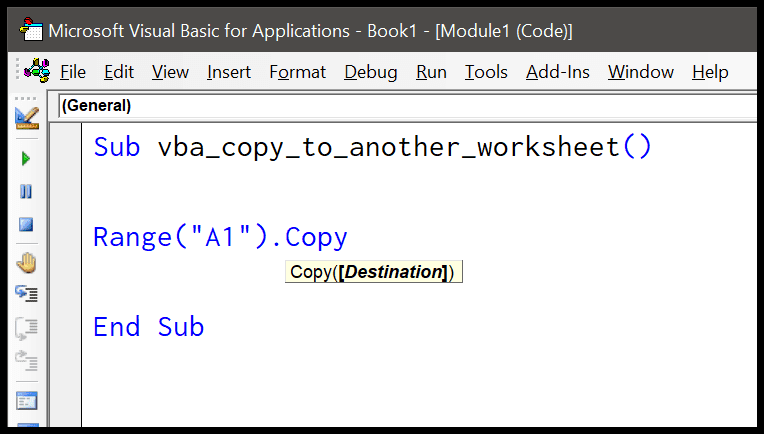The image size is (764, 434).
Task: Open the Tools menu
Action: (x=486, y=72)
